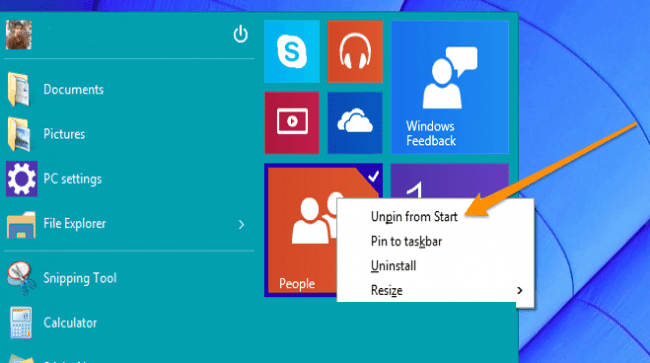Launch the Music headphones tile
The image size is (650, 363).
click(355, 51)
